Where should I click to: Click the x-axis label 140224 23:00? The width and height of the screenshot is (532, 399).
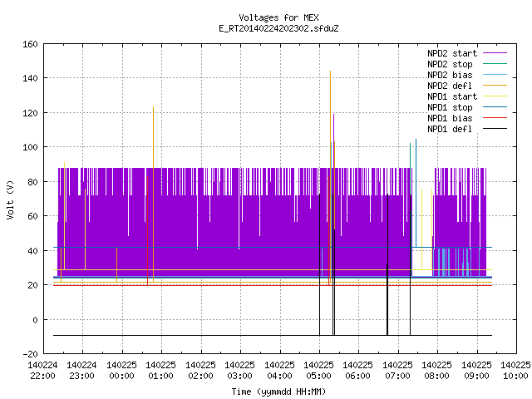click(81, 371)
